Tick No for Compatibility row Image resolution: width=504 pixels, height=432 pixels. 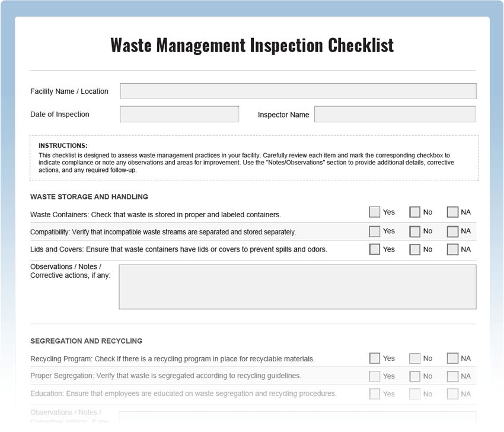[x=414, y=231]
